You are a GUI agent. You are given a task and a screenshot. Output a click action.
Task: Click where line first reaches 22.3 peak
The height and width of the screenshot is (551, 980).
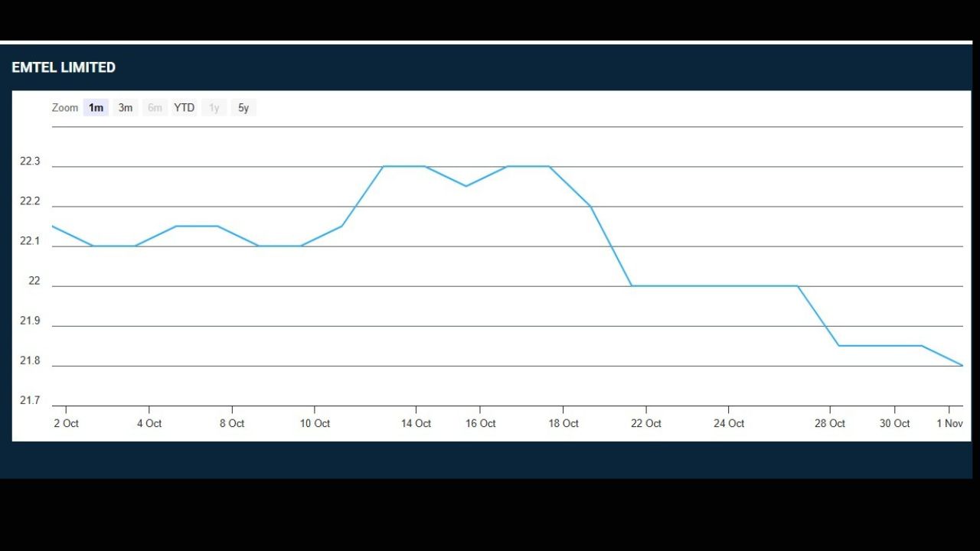click(x=383, y=166)
